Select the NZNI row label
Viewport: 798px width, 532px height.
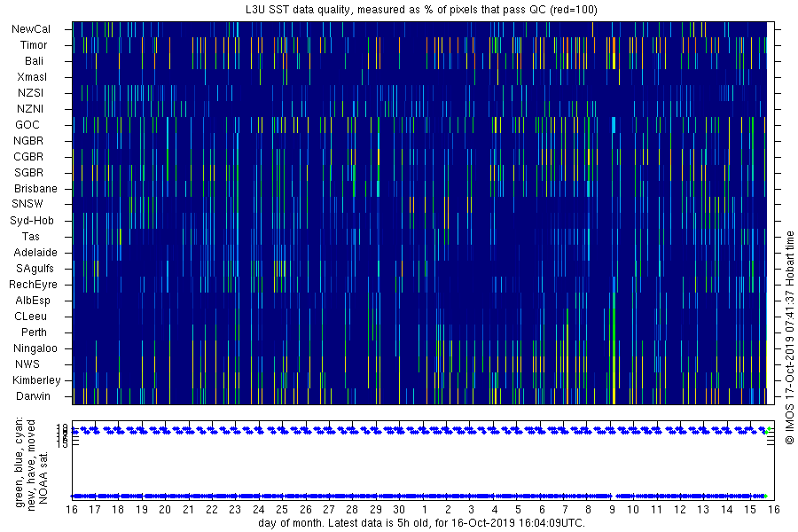click(x=30, y=109)
